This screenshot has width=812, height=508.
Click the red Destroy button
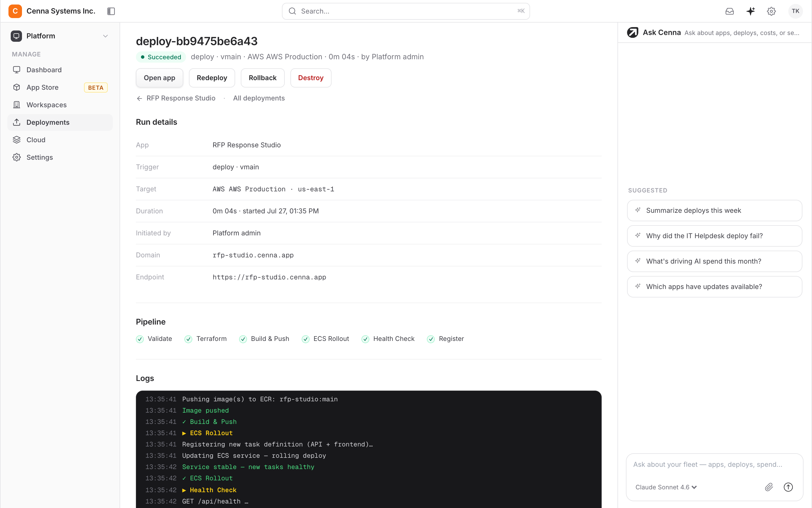tap(311, 78)
